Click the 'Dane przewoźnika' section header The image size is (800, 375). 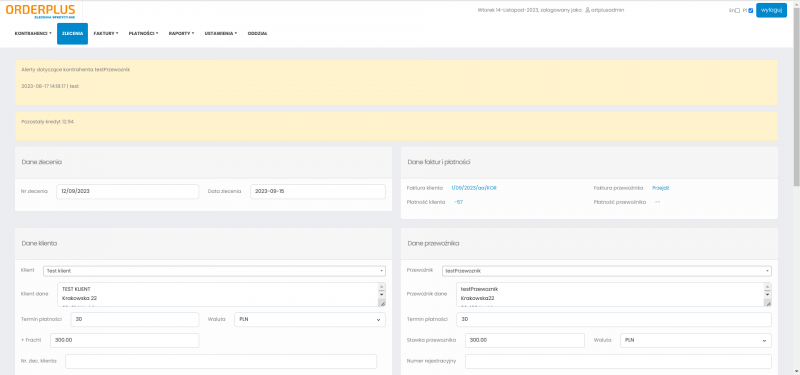tap(434, 243)
